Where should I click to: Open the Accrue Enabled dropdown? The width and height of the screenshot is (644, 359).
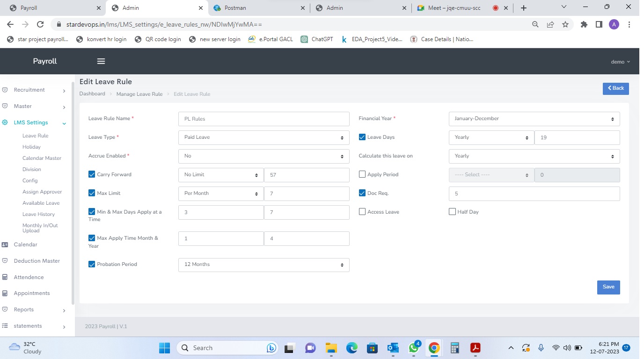click(264, 156)
